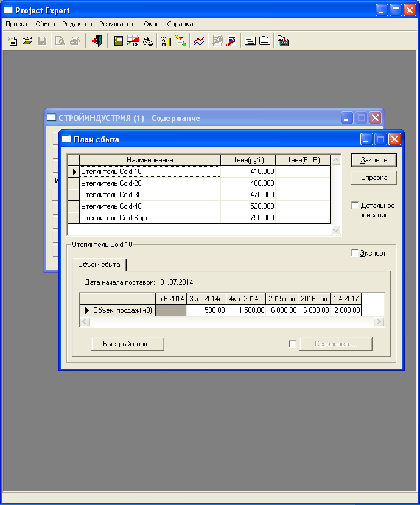The height and width of the screenshot is (505, 420).
Task: Open a project with the folder icon
Action: pos(27,41)
